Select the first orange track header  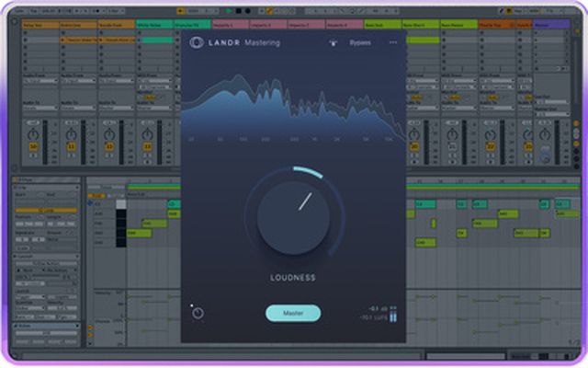[x=40, y=25]
